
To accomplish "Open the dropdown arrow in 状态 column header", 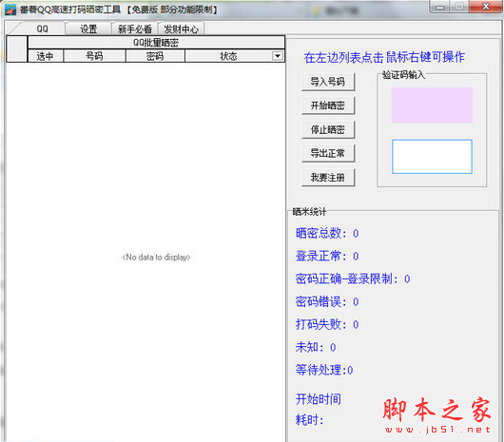I will (x=278, y=56).
